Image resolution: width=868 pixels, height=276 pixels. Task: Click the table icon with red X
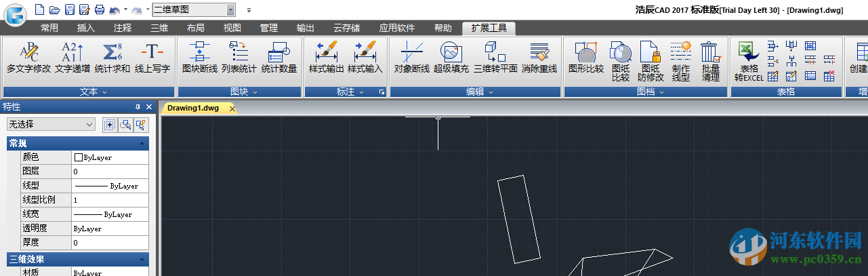829,76
